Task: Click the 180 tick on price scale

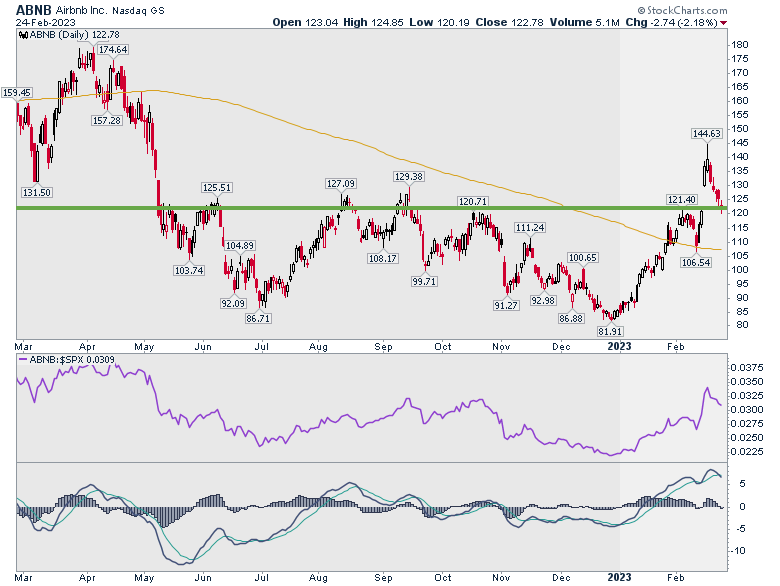Action: [x=740, y=45]
